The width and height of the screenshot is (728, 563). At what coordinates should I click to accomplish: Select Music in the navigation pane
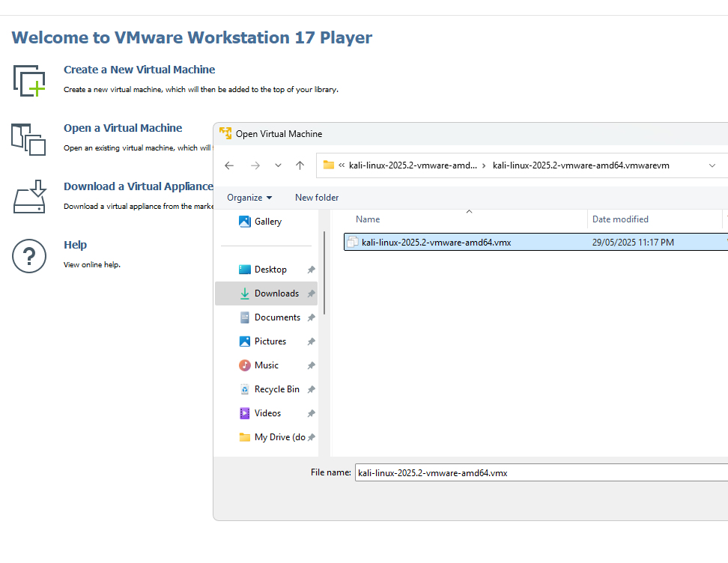click(x=267, y=365)
